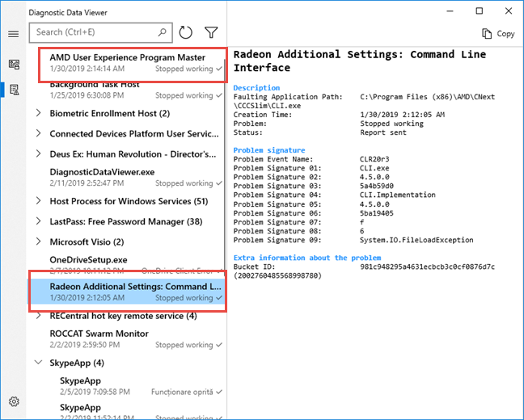Image resolution: width=524 pixels, height=420 pixels.
Task: Click the Copy icon button
Action: [498, 34]
